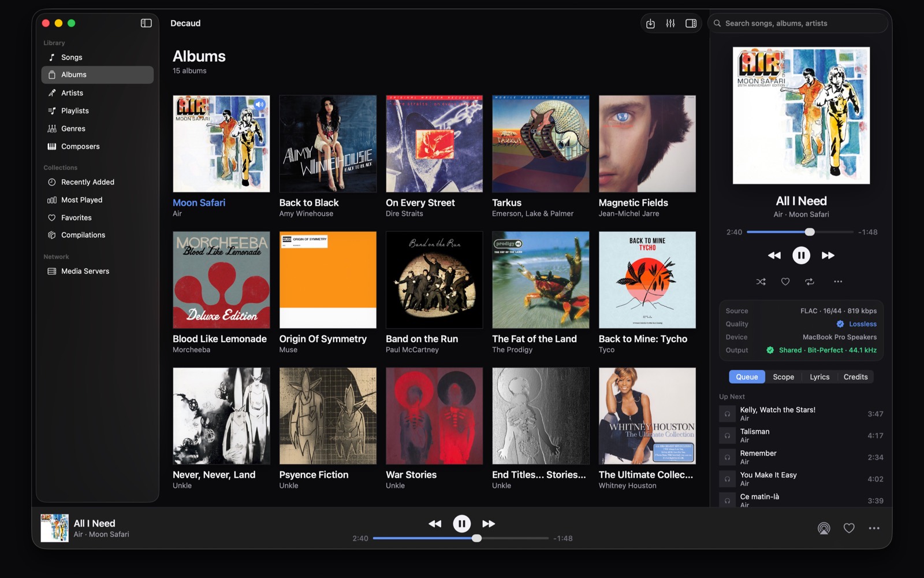Image resolution: width=924 pixels, height=578 pixels.
Task: Switch to the Scope tab
Action: pos(784,377)
